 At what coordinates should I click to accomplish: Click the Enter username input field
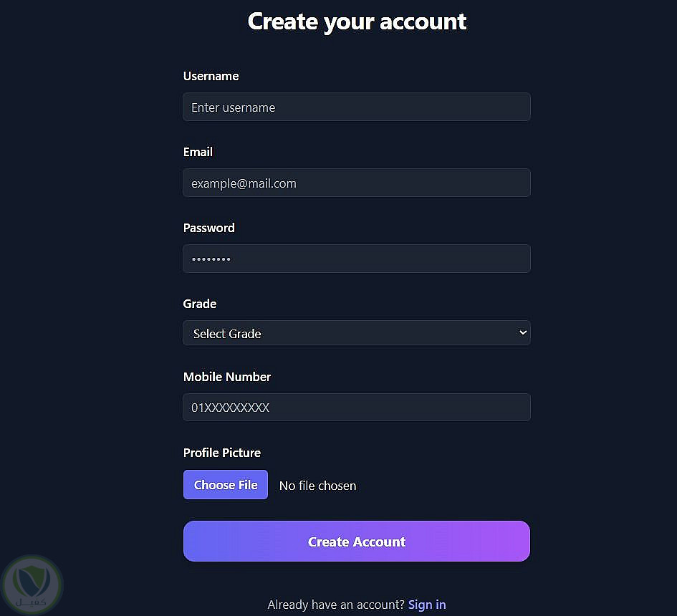(356, 107)
